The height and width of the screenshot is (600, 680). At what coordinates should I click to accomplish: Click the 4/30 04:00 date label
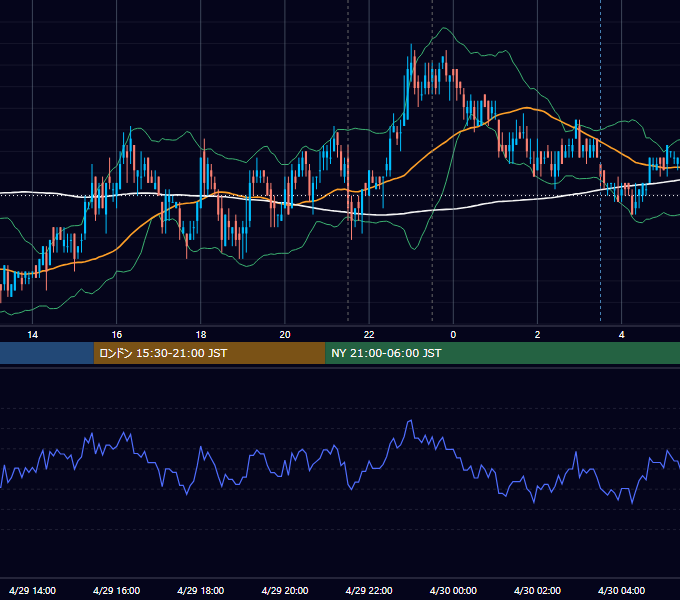click(621, 590)
